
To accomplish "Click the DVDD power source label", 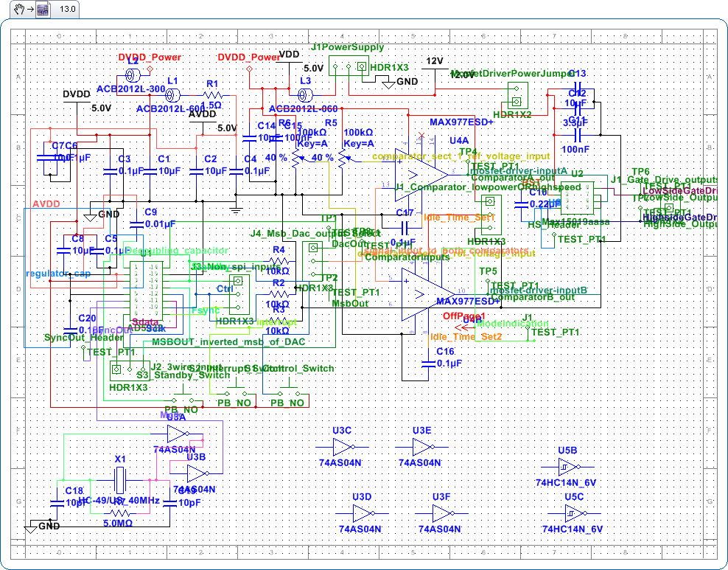I will [x=77, y=94].
